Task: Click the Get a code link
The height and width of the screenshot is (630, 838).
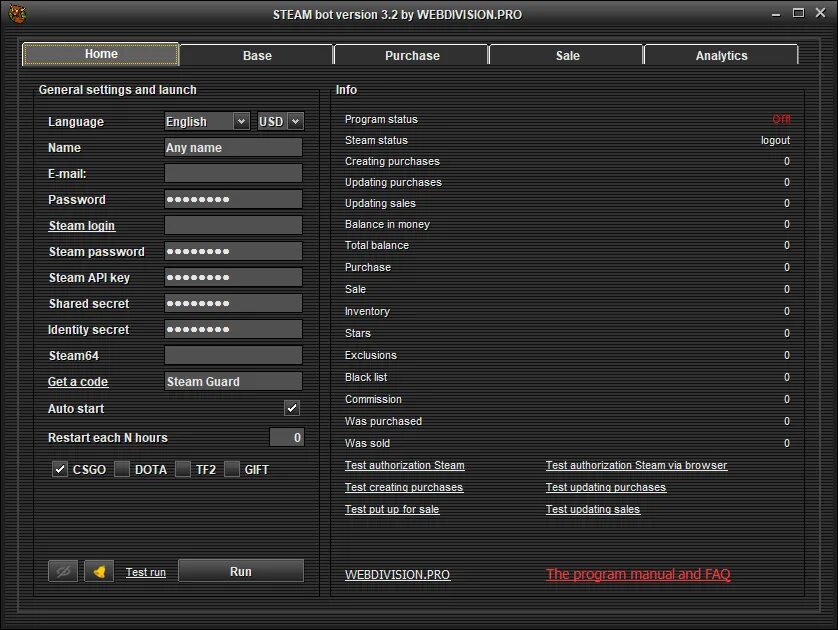Action: (x=78, y=382)
